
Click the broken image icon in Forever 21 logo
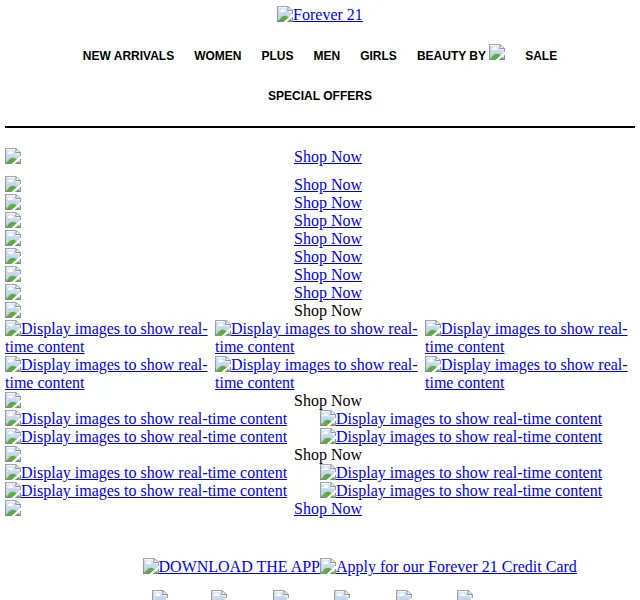(285, 14)
